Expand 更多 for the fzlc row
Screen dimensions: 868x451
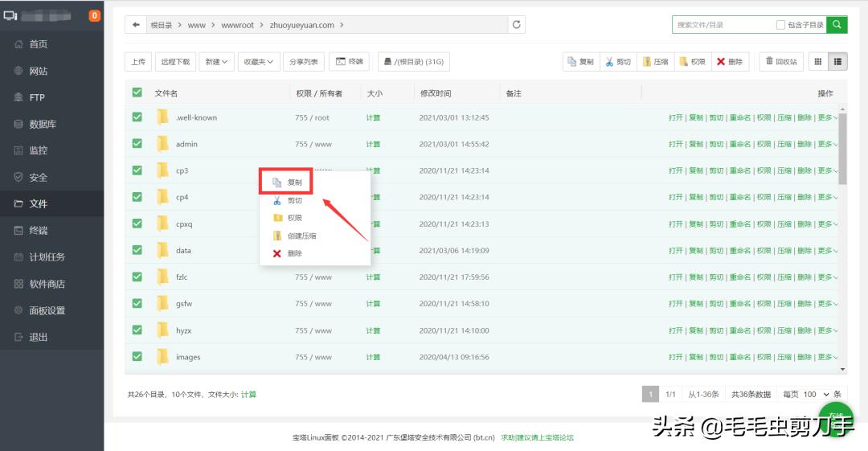click(828, 277)
